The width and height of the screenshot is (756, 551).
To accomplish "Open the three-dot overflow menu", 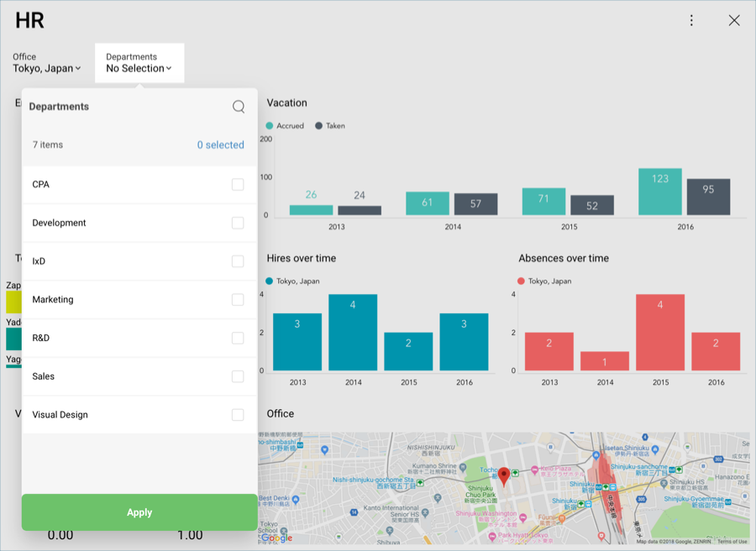I will [691, 21].
